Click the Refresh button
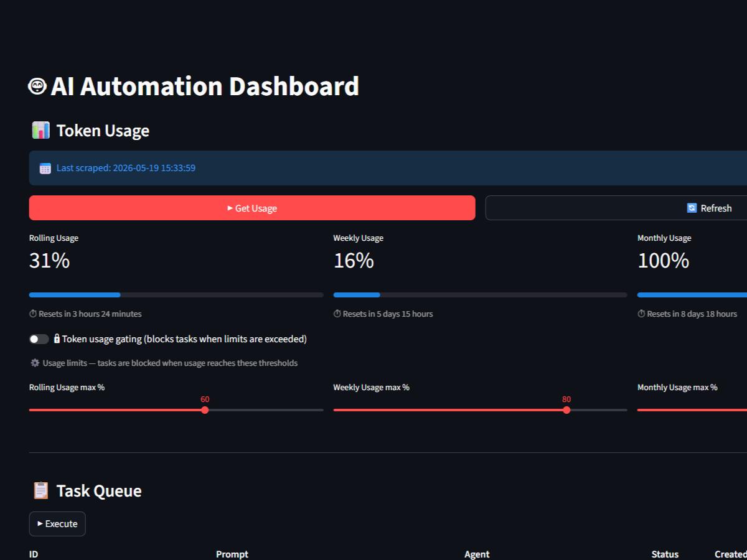Viewport: 747px width, 560px height. pos(616,208)
